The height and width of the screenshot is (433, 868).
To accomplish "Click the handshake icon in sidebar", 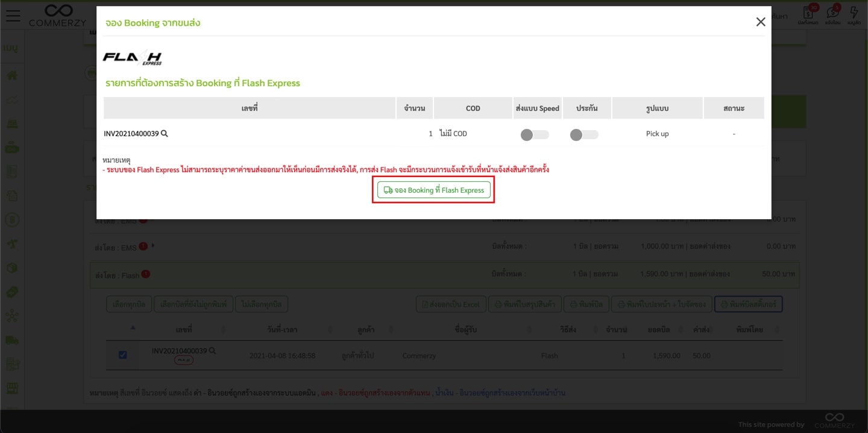I will pyautogui.click(x=12, y=99).
